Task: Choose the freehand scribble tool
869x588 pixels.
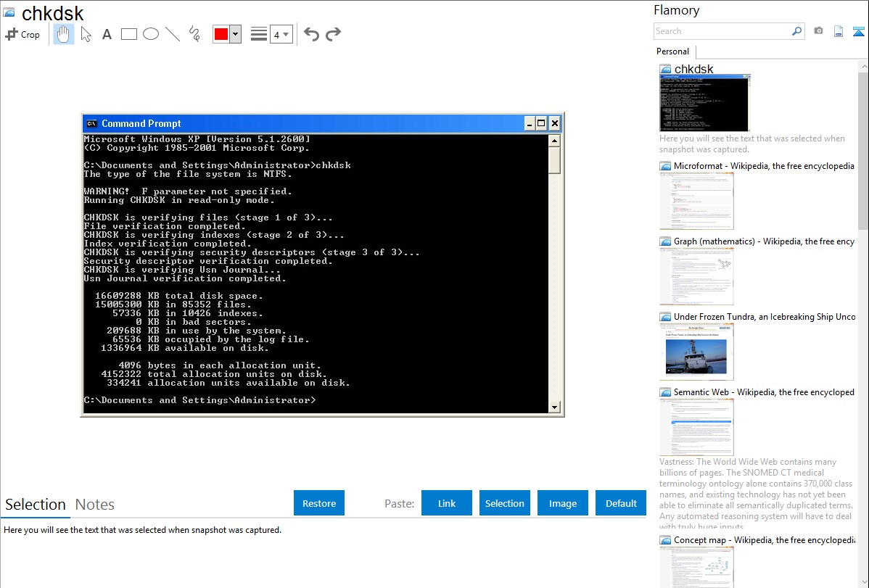Action: click(x=194, y=34)
